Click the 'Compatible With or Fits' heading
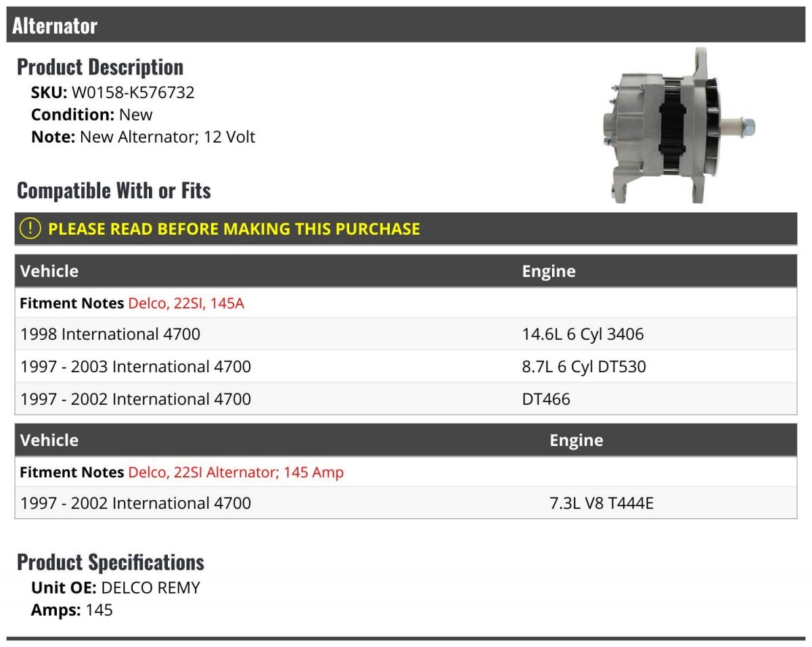Viewport: 812px width, 647px height. (x=114, y=191)
